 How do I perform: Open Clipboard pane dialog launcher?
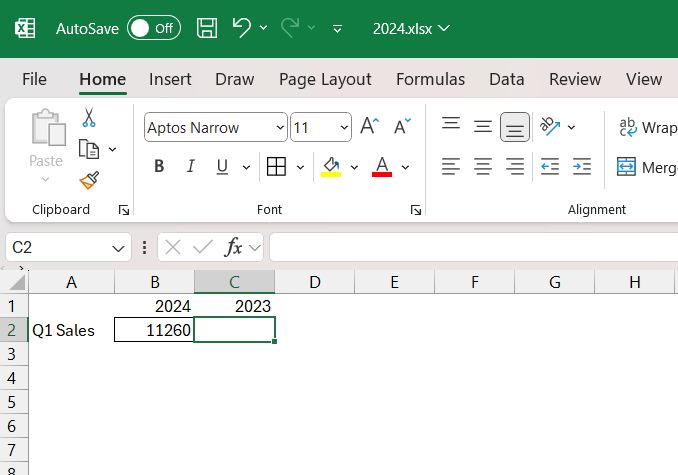pyautogui.click(x=124, y=210)
